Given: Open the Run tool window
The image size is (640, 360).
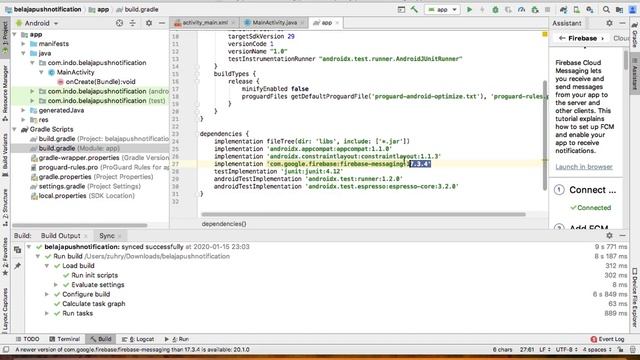Looking at the screenshot, I should [x=177, y=339].
